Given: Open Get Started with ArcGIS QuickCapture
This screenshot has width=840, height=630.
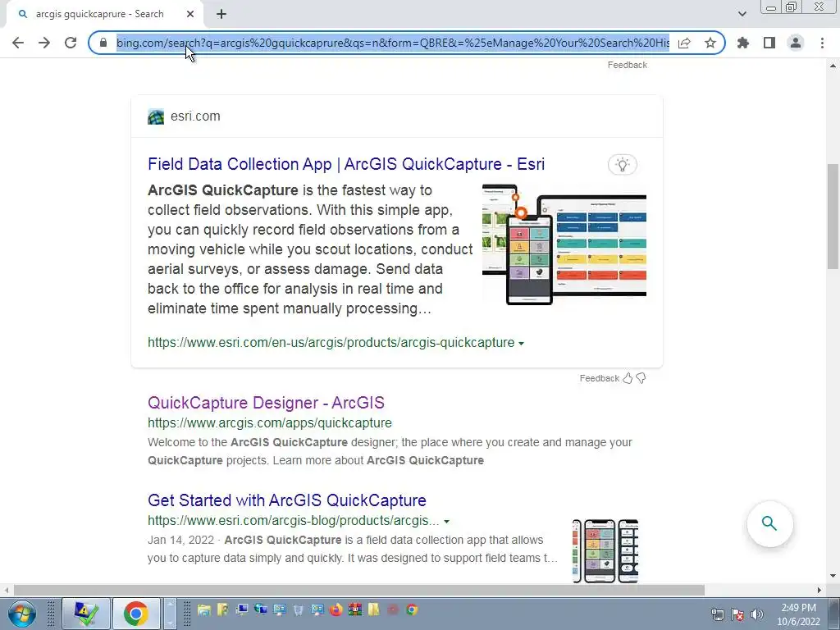Looking at the screenshot, I should tap(286, 500).
